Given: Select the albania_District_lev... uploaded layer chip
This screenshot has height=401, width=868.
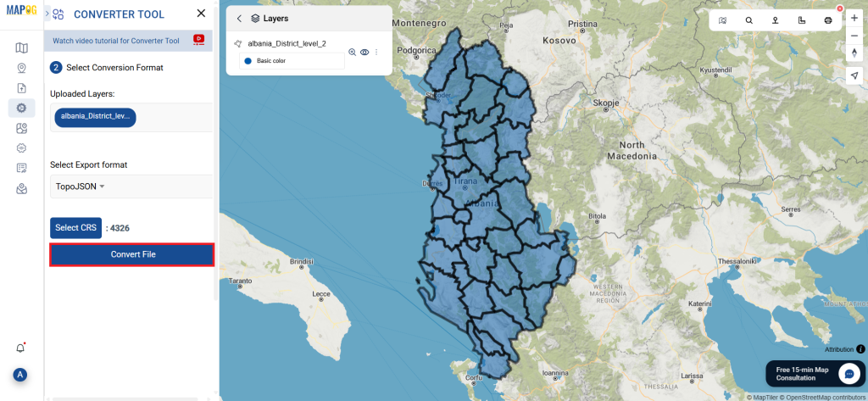Looking at the screenshot, I should (x=95, y=117).
